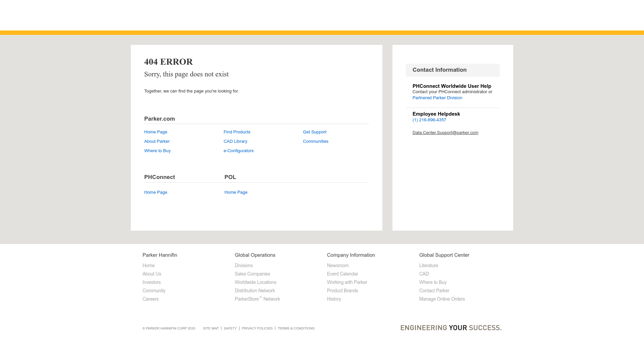Viewport: 644px width, 362px height.
Task: Click the 404 ERROR heading
Action: (x=168, y=62)
